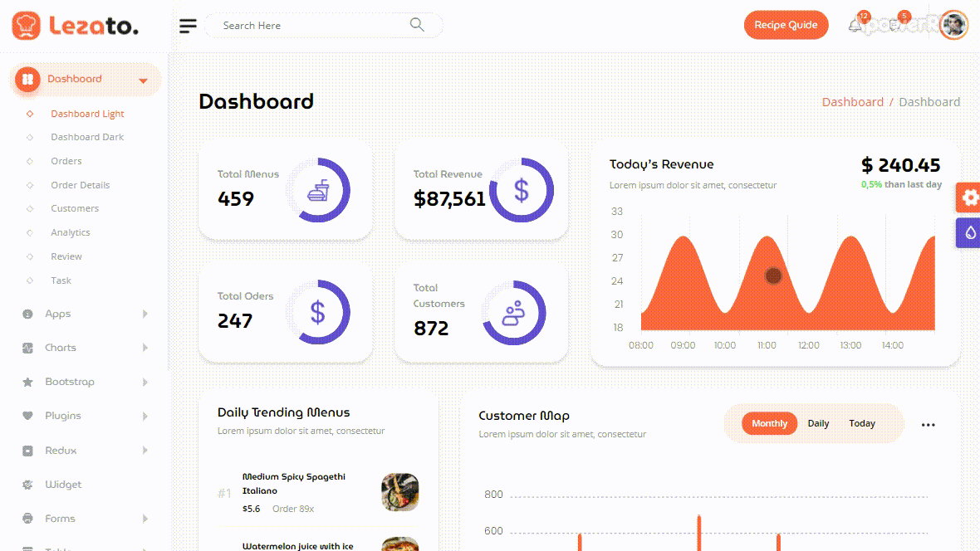The image size is (980, 551).
Task: Open the Customer Map three-dots menu
Action: point(928,425)
